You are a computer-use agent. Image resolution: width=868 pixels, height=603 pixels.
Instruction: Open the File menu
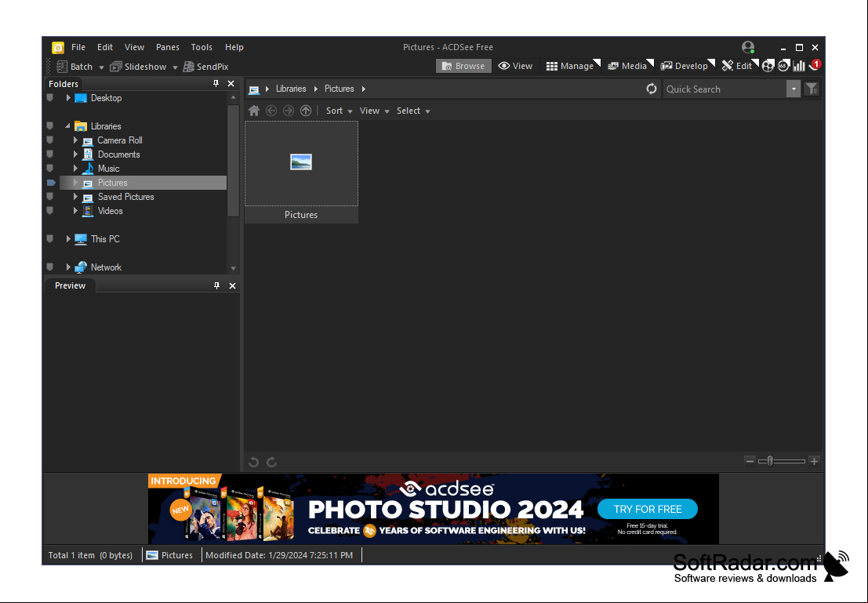(78, 47)
